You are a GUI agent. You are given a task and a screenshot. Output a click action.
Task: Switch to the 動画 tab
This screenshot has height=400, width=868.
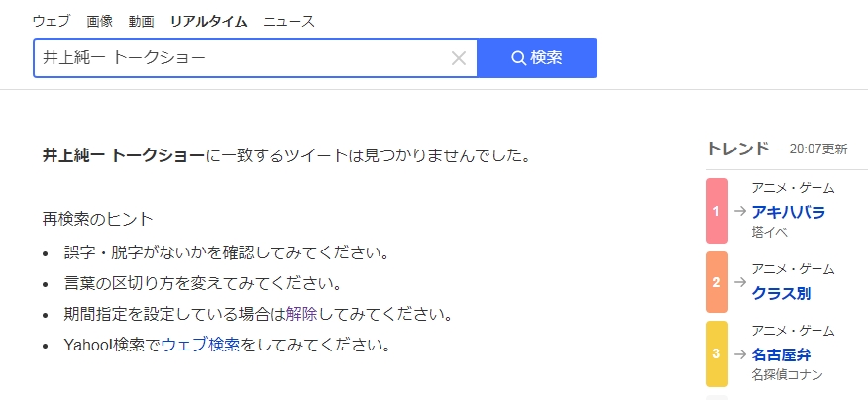point(141,22)
